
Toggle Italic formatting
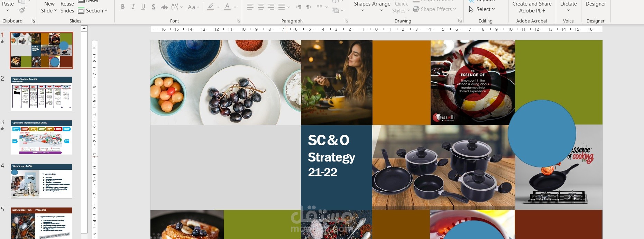tap(133, 7)
